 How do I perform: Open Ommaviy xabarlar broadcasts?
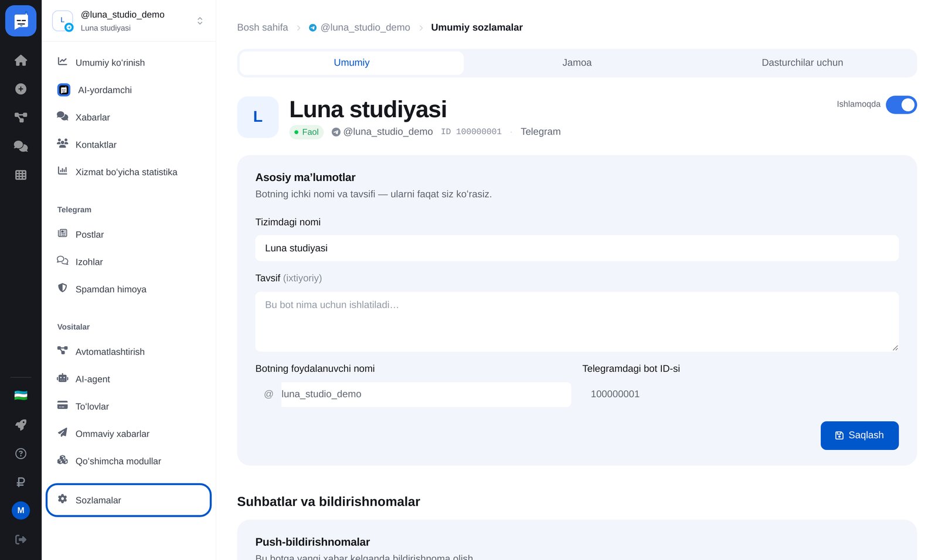[x=128, y=434]
